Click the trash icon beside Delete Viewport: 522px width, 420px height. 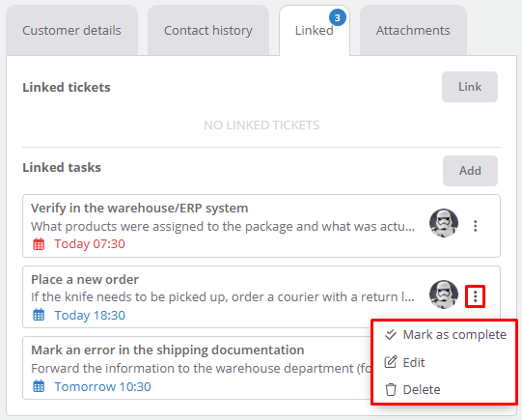point(391,390)
